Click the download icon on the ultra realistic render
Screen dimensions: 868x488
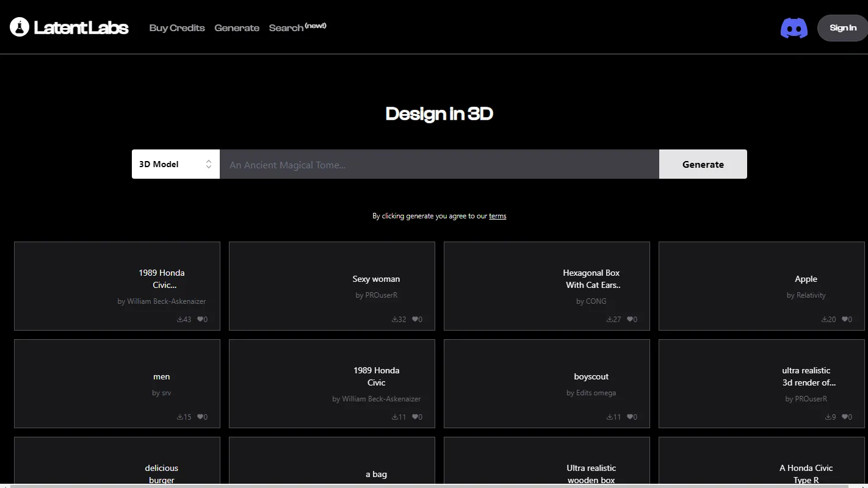(830, 417)
